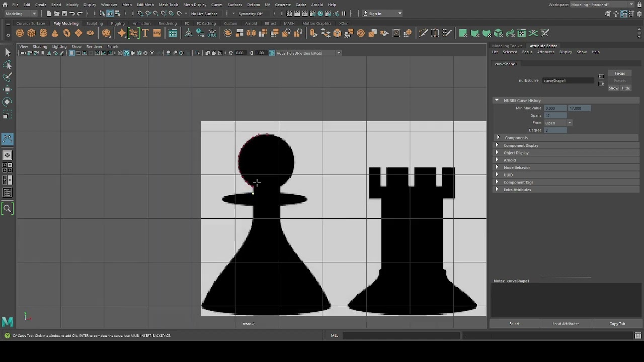The height and width of the screenshot is (362, 644).
Task: Create a polygon cylinder from the shelf
Action: point(43,33)
